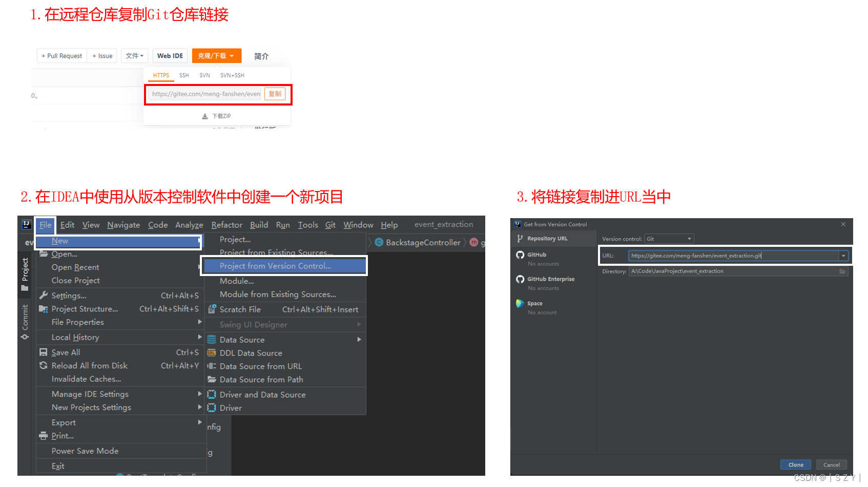Image resolution: width=868 pixels, height=487 pixels.
Task: Open the Project tool window sidebar tab
Action: coord(25,274)
